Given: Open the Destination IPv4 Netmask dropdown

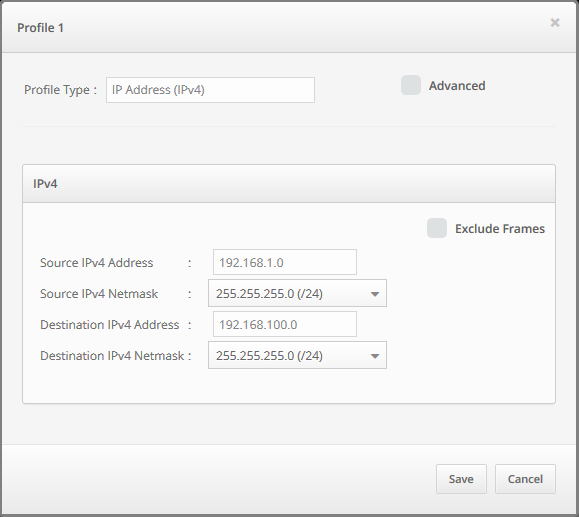Looking at the screenshot, I should (x=297, y=355).
